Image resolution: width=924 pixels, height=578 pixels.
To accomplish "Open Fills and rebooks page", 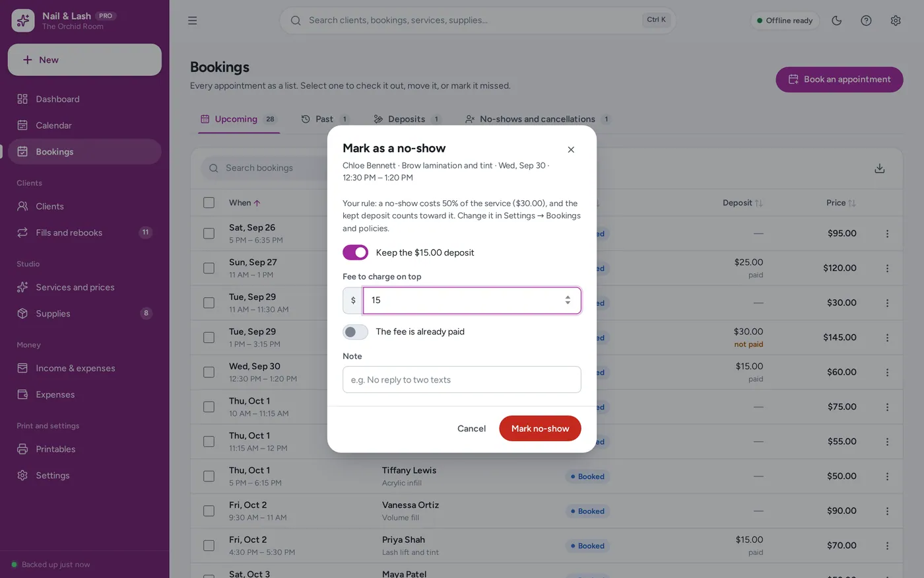I will pos(84,233).
